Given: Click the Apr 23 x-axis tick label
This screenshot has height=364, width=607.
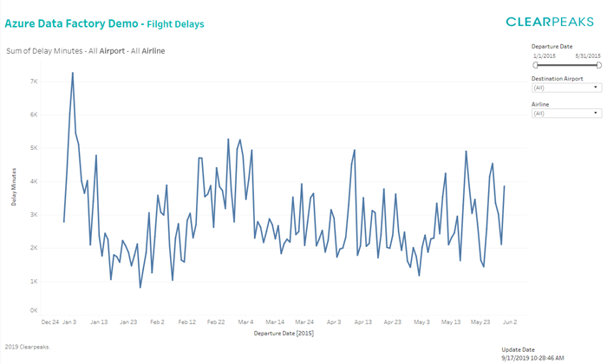Looking at the screenshot, I should tap(392, 322).
